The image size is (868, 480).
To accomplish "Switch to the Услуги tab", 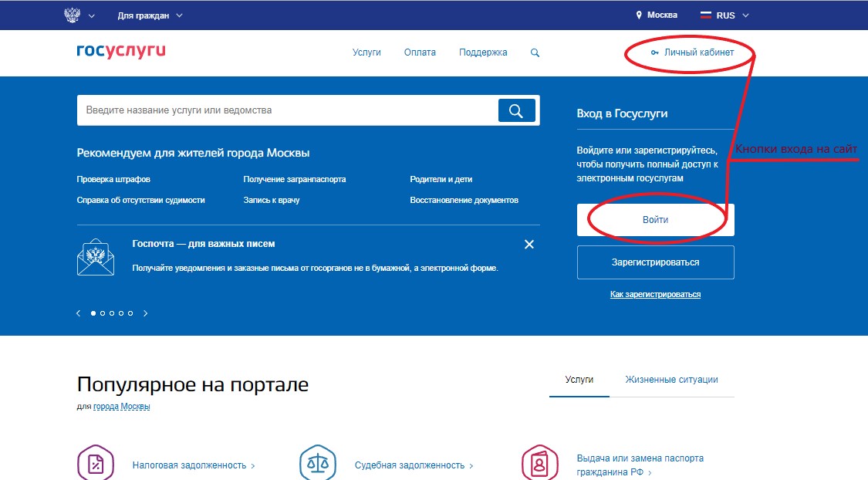I will [x=579, y=380].
